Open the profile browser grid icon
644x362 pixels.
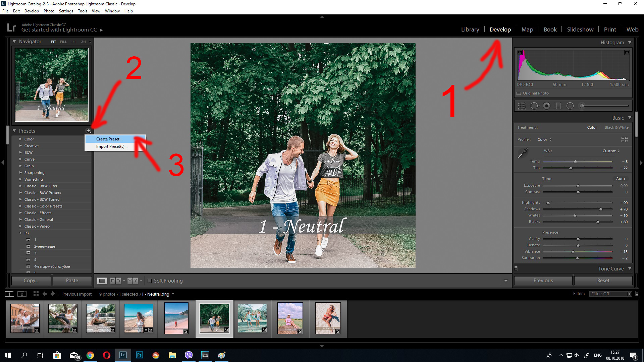[x=624, y=139]
